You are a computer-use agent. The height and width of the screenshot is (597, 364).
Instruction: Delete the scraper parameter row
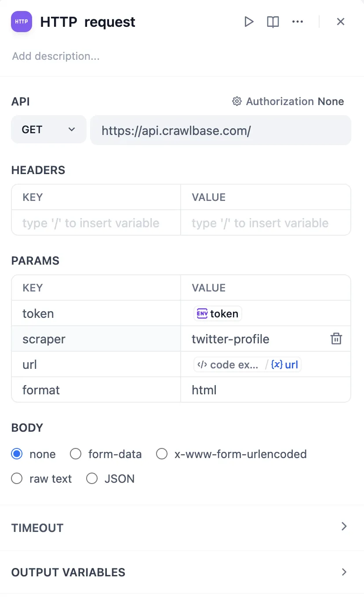click(336, 339)
